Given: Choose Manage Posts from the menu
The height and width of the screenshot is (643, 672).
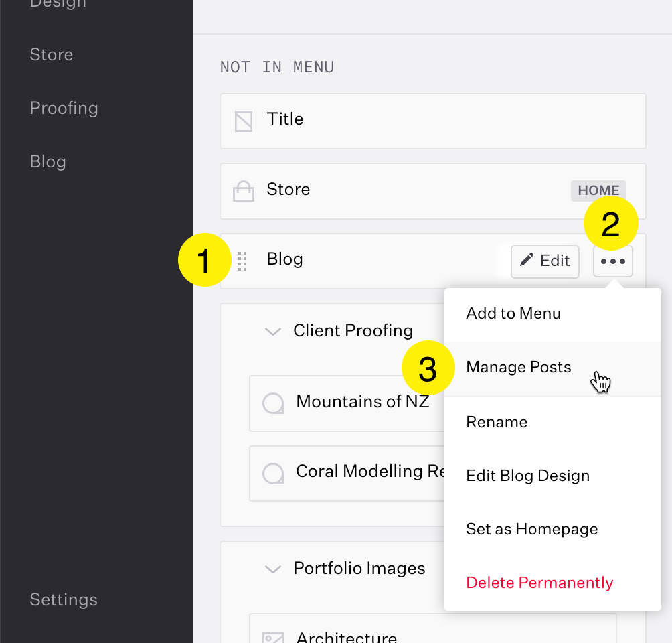Looking at the screenshot, I should pyautogui.click(x=519, y=367).
